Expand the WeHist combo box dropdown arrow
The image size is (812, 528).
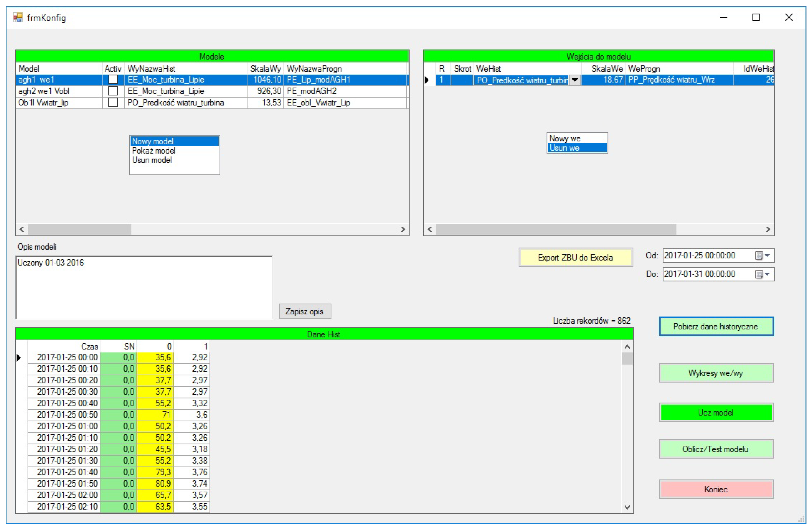point(575,80)
